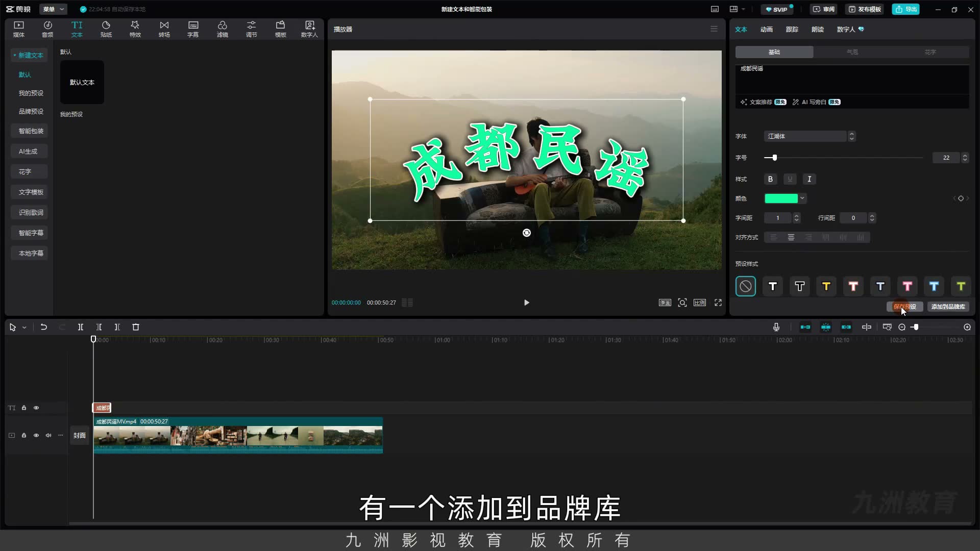The height and width of the screenshot is (551, 980).
Task: Open the 转场 transitions panel
Action: point(164,29)
